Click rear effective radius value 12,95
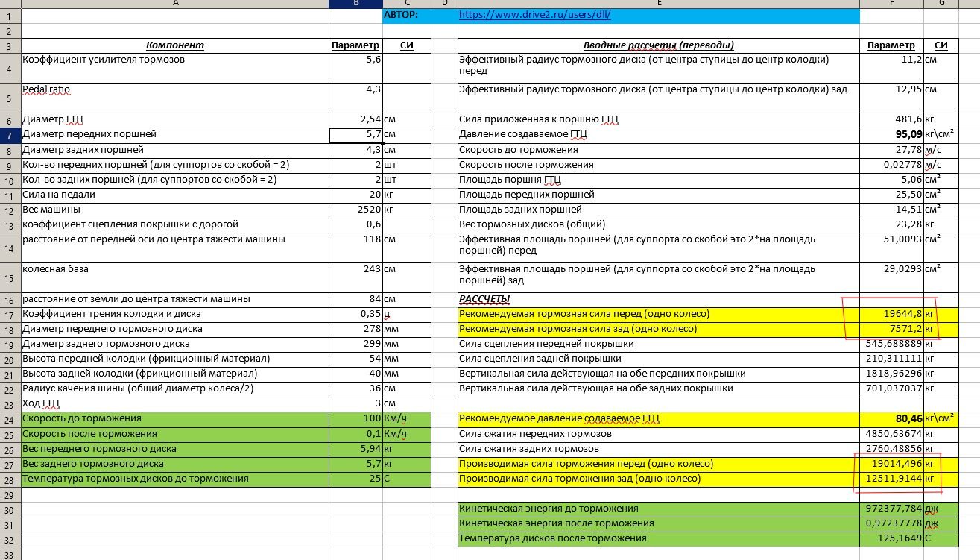Screen dimensions: 980x560 (x=891, y=98)
